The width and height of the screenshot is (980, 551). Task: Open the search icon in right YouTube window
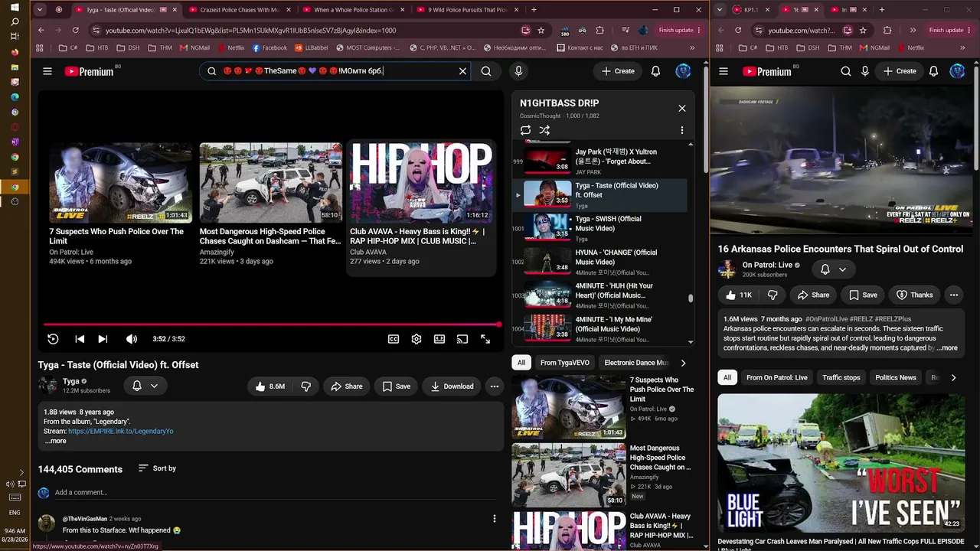pos(846,71)
